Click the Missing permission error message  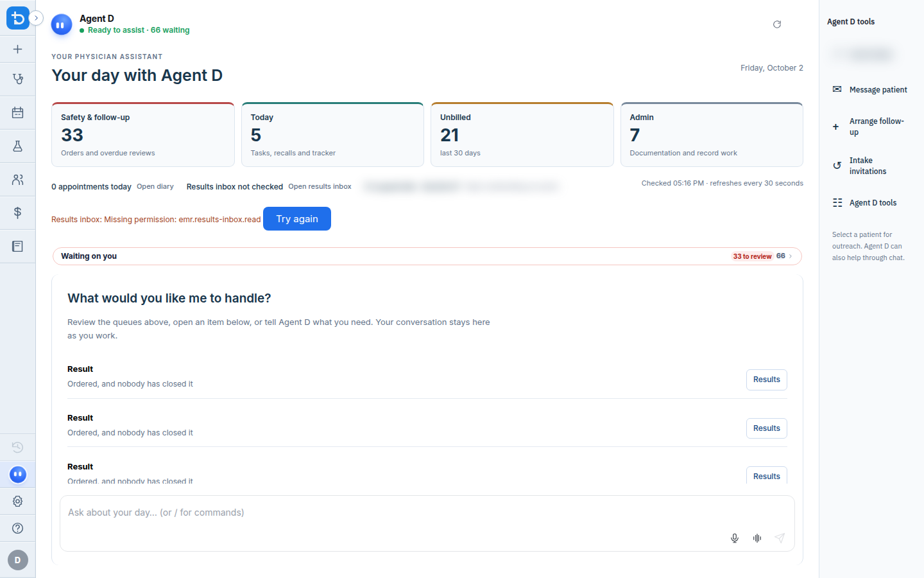(x=156, y=220)
